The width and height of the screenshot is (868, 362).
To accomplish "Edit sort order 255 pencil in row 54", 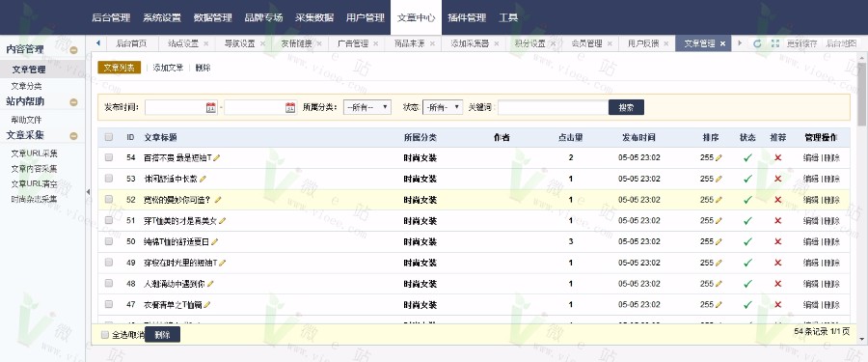I will (x=719, y=158).
